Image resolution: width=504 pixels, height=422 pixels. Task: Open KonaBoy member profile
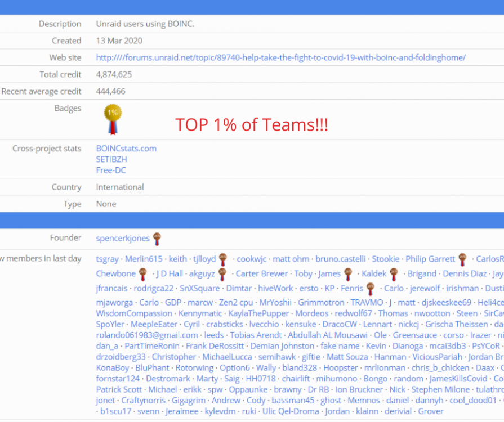point(113,368)
